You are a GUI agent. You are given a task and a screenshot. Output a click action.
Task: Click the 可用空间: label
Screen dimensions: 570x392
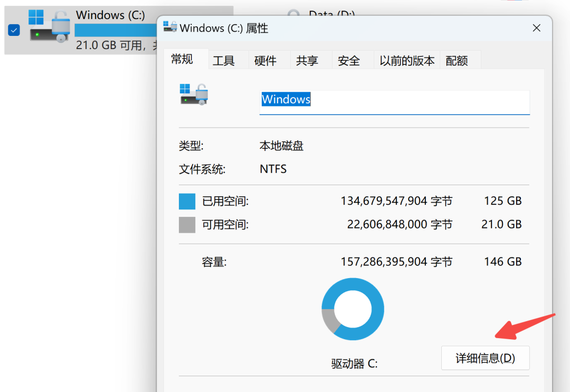(x=225, y=224)
